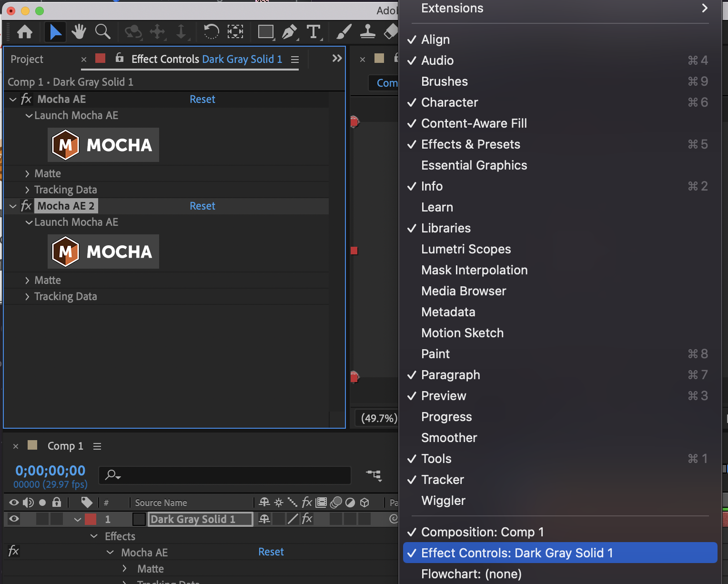The width and height of the screenshot is (728, 584).
Task: Select the Pen tool
Action: click(291, 32)
